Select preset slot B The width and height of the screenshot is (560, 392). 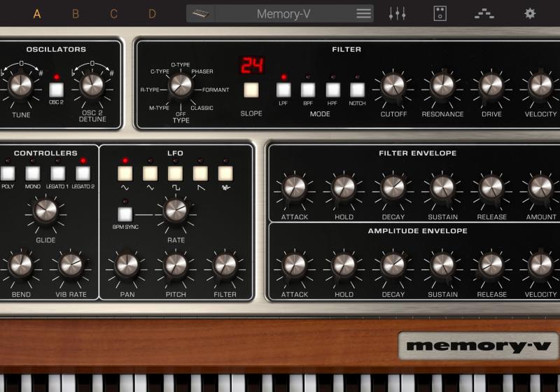point(76,14)
